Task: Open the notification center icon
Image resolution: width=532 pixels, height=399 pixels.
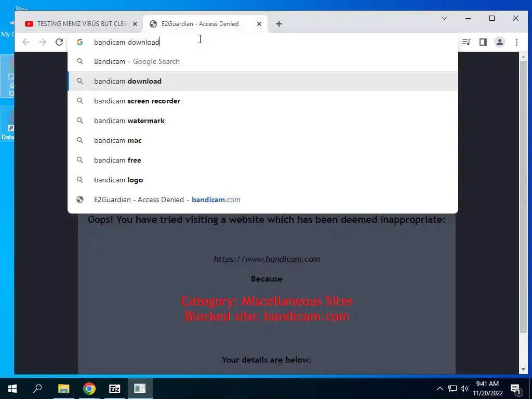Action: [516, 389]
